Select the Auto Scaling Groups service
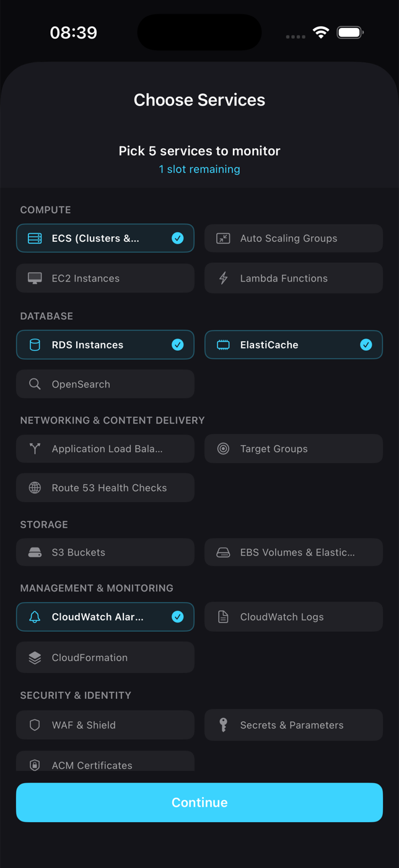399x868 pixels. (294, 238)
